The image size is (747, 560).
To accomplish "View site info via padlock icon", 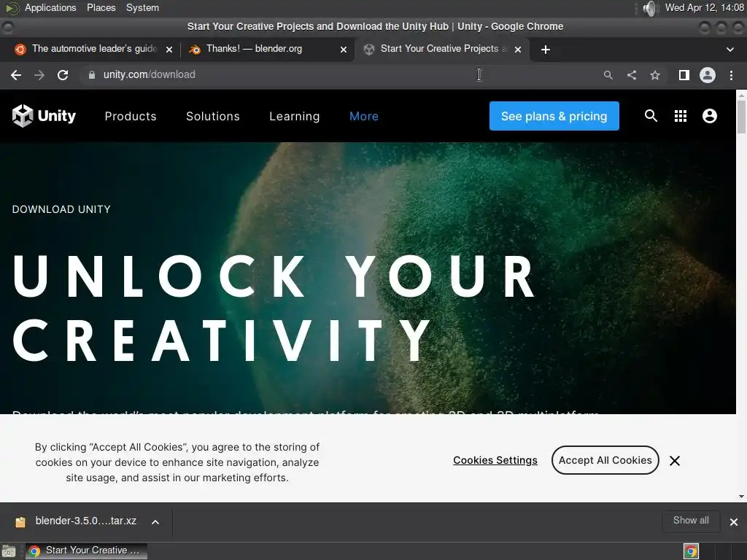I will click(x=92, y=75).
